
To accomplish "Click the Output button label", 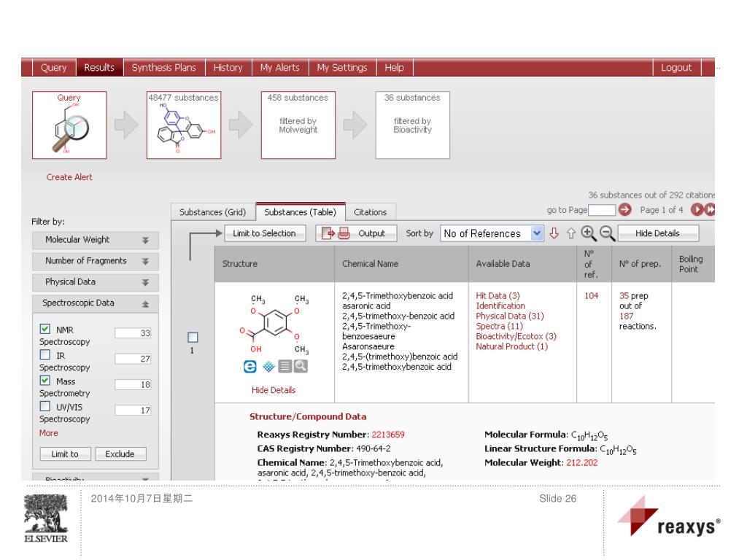I will pyautogui.click(x=371, y=233).
